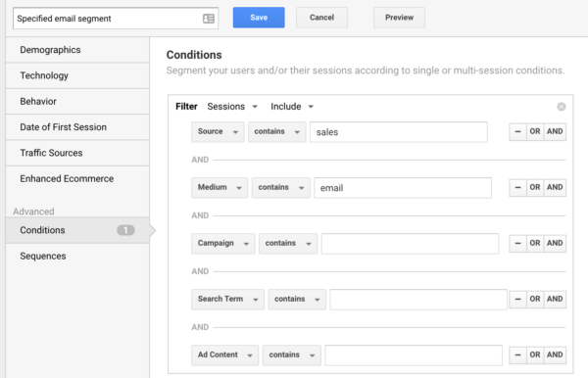588x378 pixels.
Task: Click the segment name field
Action: [116, 19]
